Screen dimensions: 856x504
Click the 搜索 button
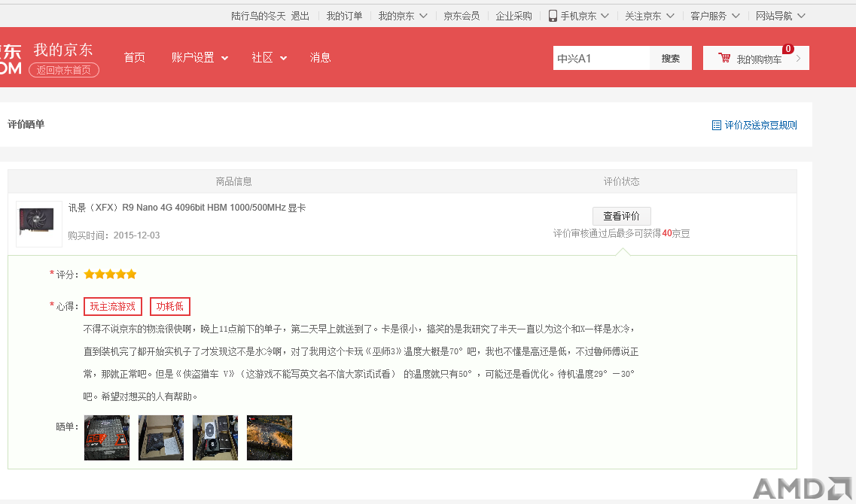pos(670,59)
